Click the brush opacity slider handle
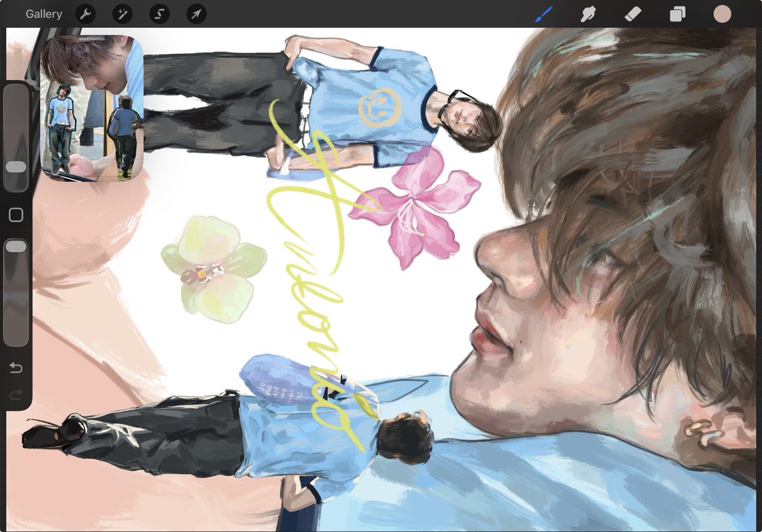The image size is (762, 532). click(16, 246)
